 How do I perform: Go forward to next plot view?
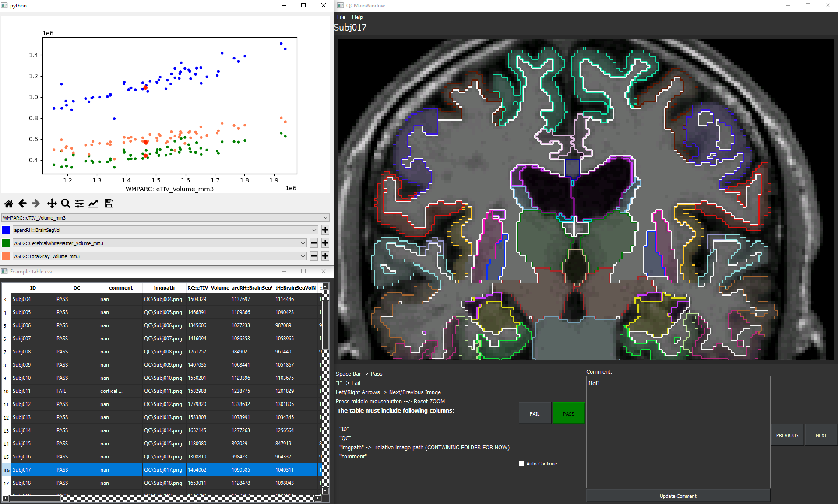(36, 203)
